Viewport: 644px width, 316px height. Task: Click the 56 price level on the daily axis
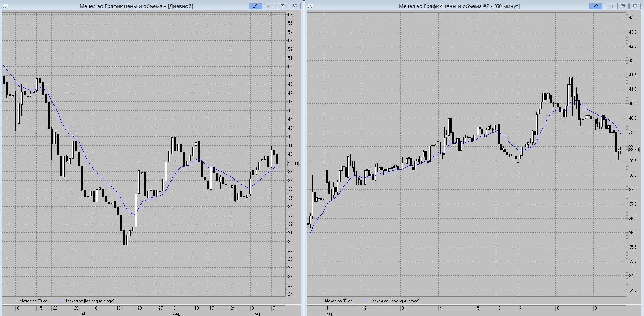(x=290, y=15)
